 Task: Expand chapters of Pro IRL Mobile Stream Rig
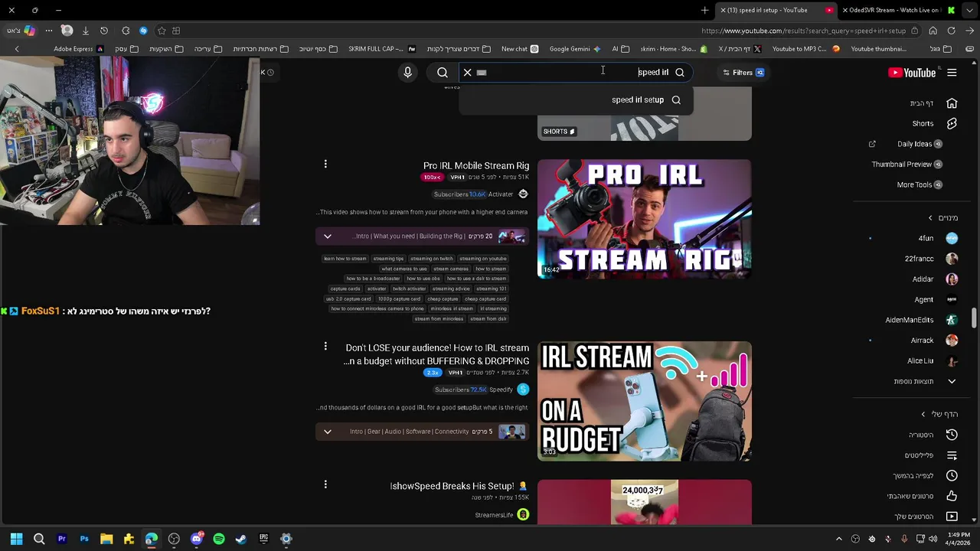point(328,236)
